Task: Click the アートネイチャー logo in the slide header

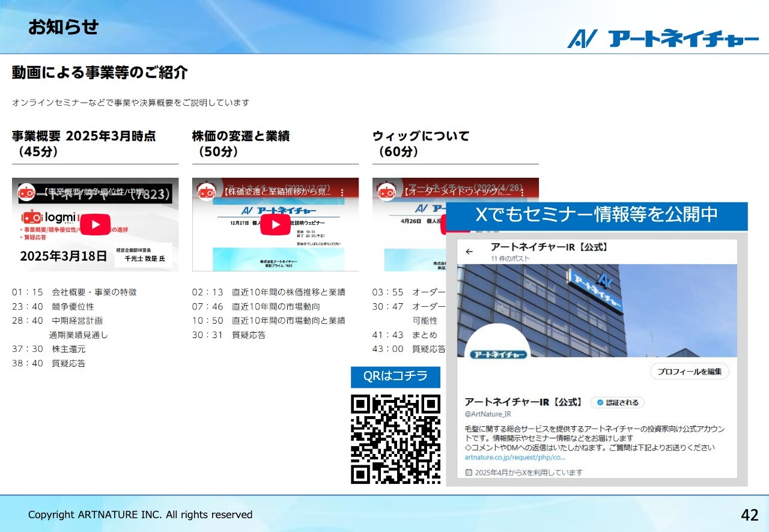Action: point(663,38)
